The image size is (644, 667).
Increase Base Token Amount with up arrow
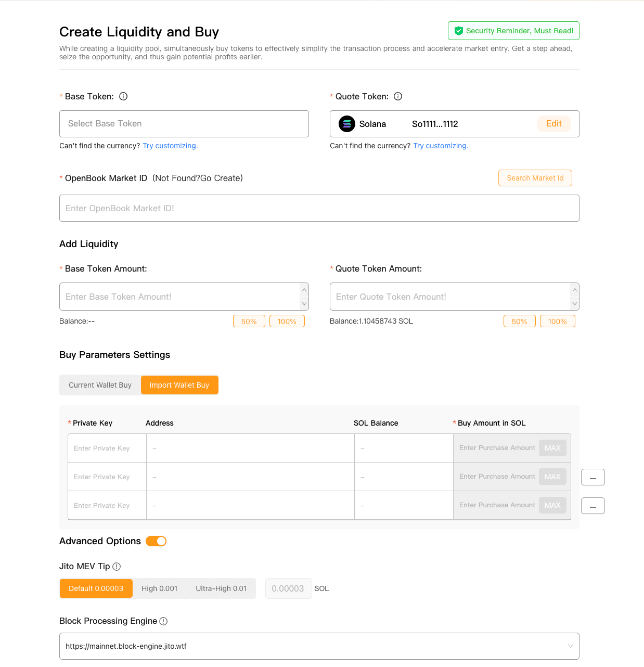click(x=304, y=290)
